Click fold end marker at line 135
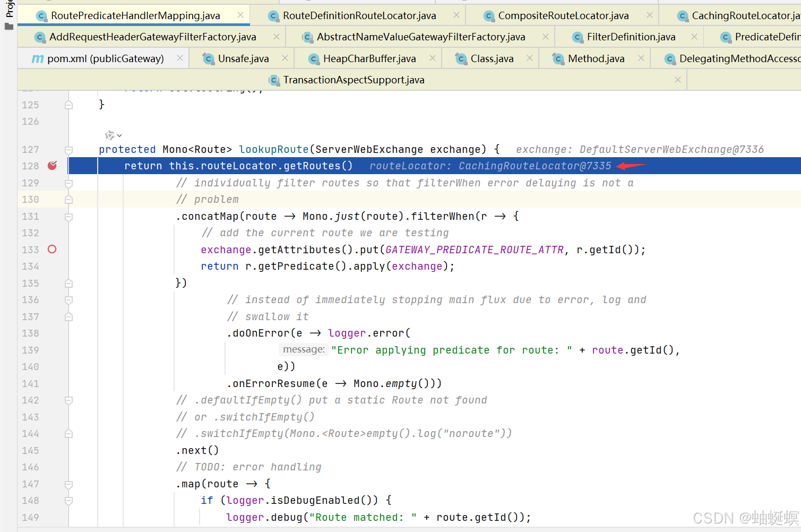 [x=68, y=284]
